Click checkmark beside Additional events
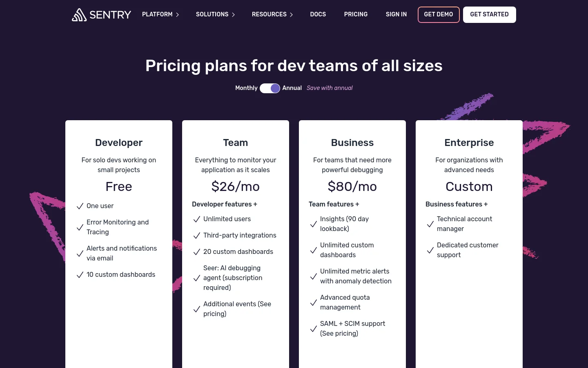 (x=197, y=309)
